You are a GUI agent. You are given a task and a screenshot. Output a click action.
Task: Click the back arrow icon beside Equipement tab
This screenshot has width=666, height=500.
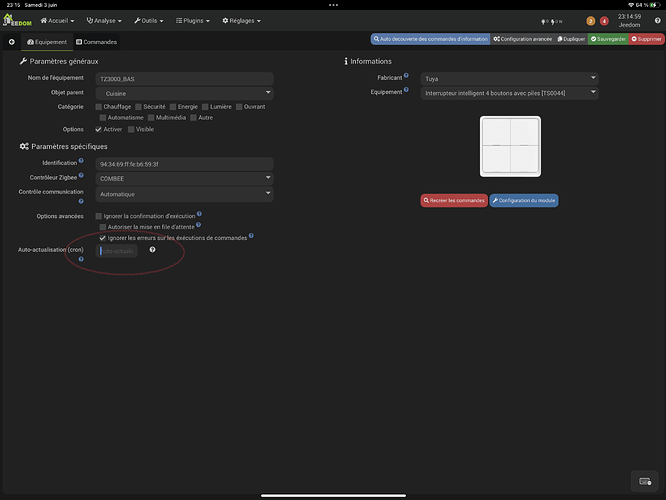click(12, 42)
